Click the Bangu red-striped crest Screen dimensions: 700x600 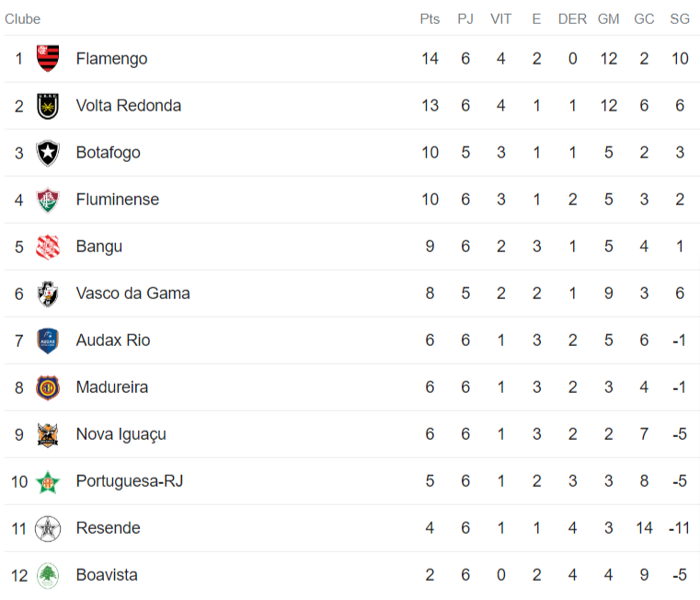coord(48,247)
